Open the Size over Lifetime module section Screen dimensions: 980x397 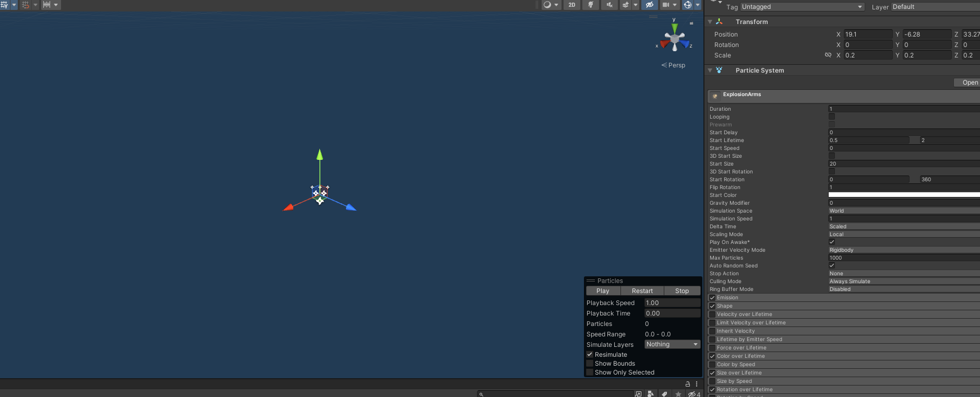click(x=844, y=373)
